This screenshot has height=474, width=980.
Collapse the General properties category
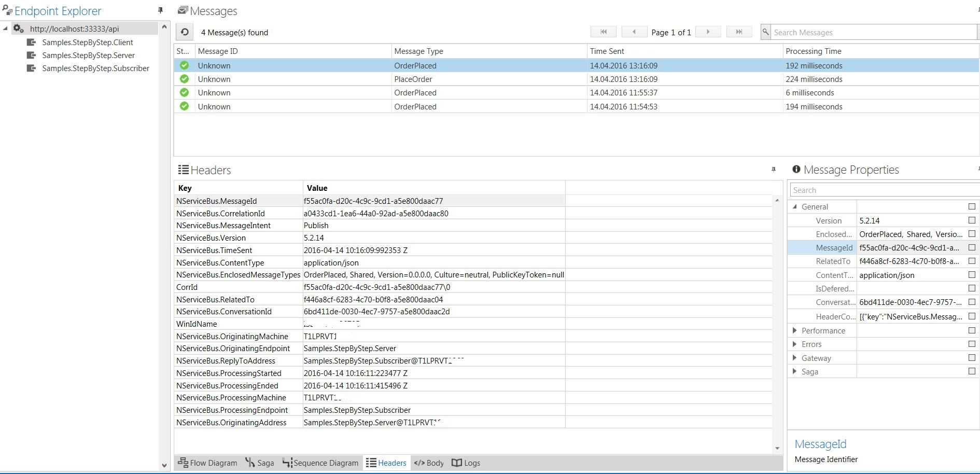795,206
